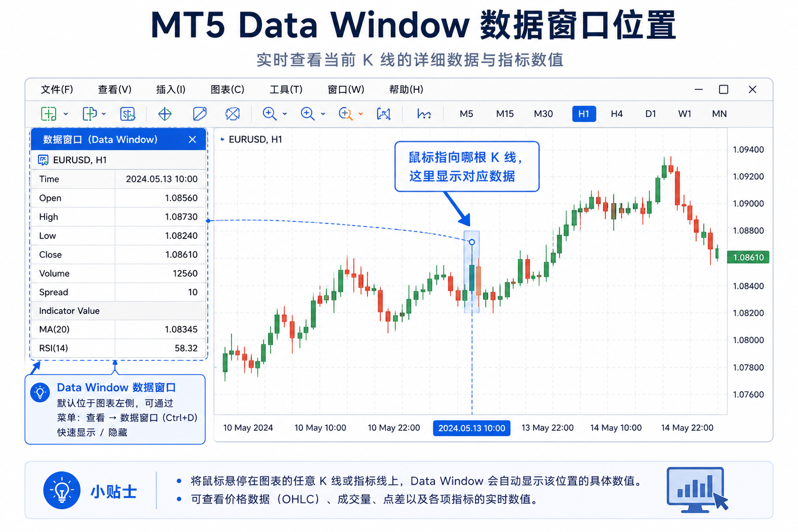Select the High value 1.08730
The height and width of the screenshot is (532, 798).
181,217
